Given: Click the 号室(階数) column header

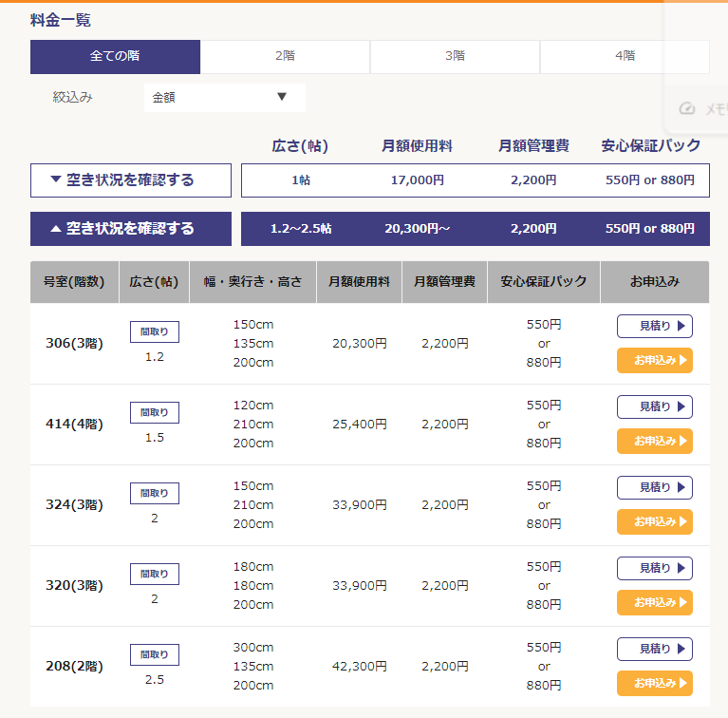Looking at the screenshot, I should tap(74, 282).
